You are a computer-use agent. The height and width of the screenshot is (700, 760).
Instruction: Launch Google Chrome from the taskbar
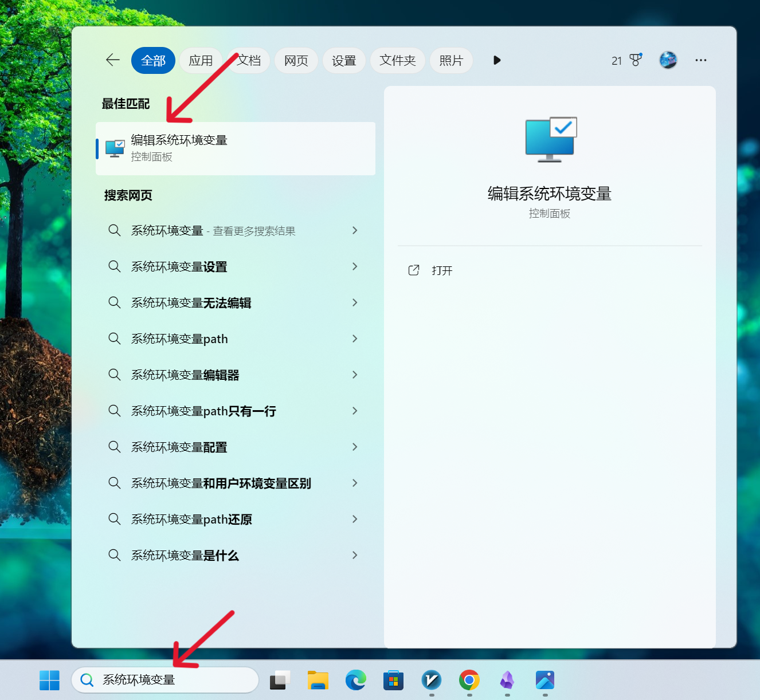coord(469,680)
